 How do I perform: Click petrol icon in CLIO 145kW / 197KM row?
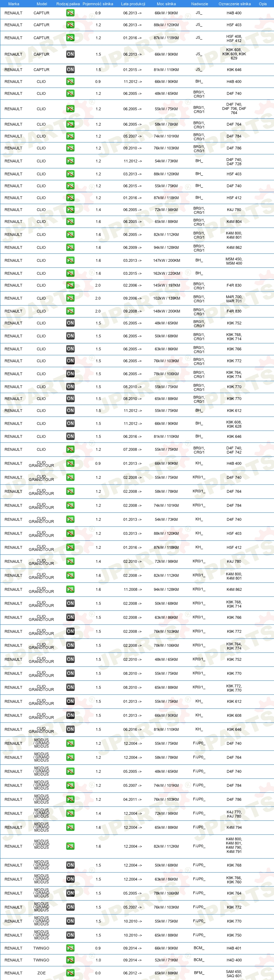point(70,285)
